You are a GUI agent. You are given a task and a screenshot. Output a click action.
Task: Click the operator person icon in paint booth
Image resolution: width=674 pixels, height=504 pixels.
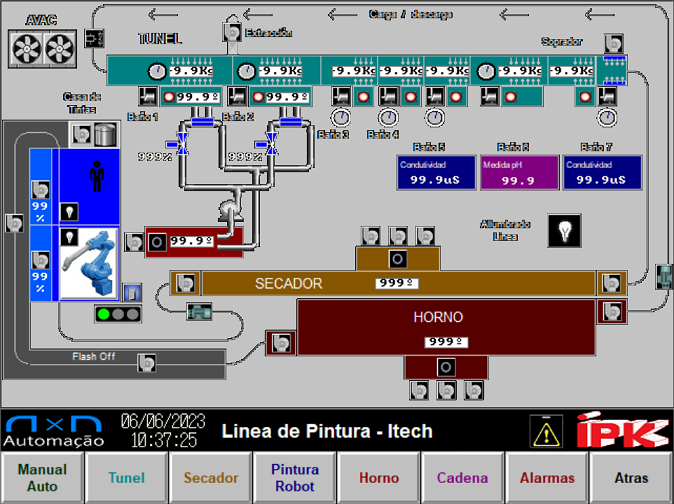pos(97,176)
